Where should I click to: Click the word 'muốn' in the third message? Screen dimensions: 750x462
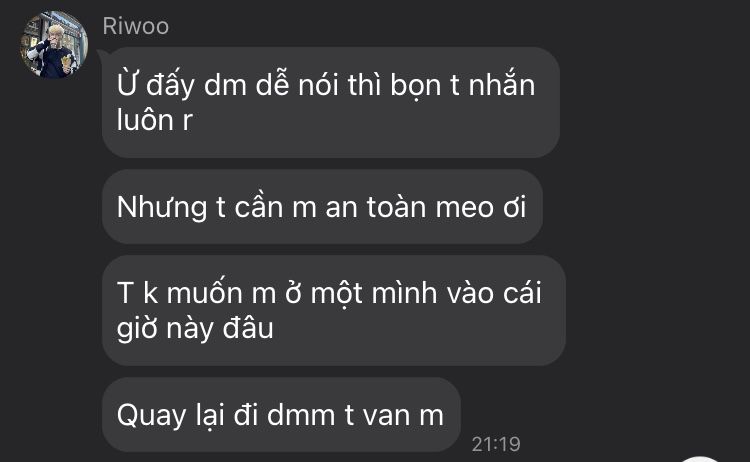205,292
